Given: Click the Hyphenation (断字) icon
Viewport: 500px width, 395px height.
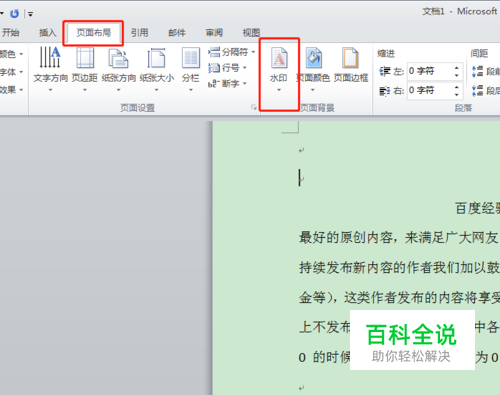Looking at the screenshot, I should [214, 83].
